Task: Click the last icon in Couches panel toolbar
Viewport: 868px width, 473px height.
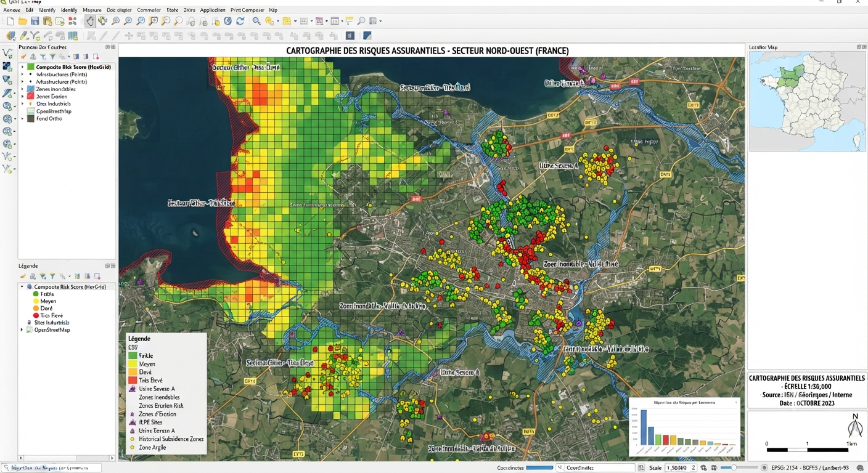Action: coord(96,57)
